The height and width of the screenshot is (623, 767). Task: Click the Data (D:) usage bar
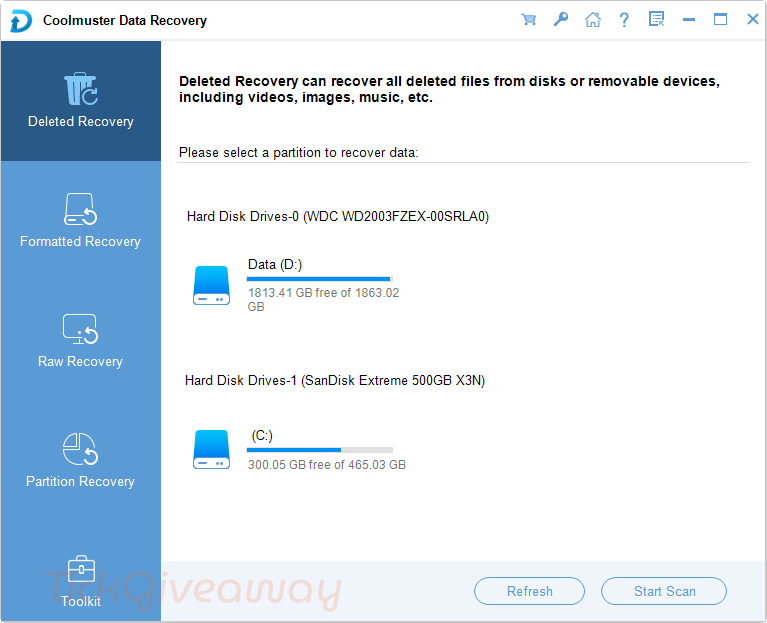[x=319, y=279]
